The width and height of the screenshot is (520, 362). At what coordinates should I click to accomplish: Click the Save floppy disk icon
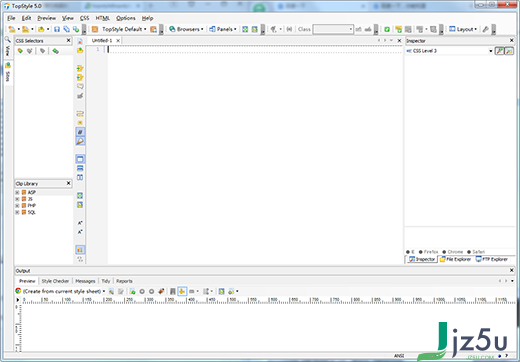pos(57,29)
